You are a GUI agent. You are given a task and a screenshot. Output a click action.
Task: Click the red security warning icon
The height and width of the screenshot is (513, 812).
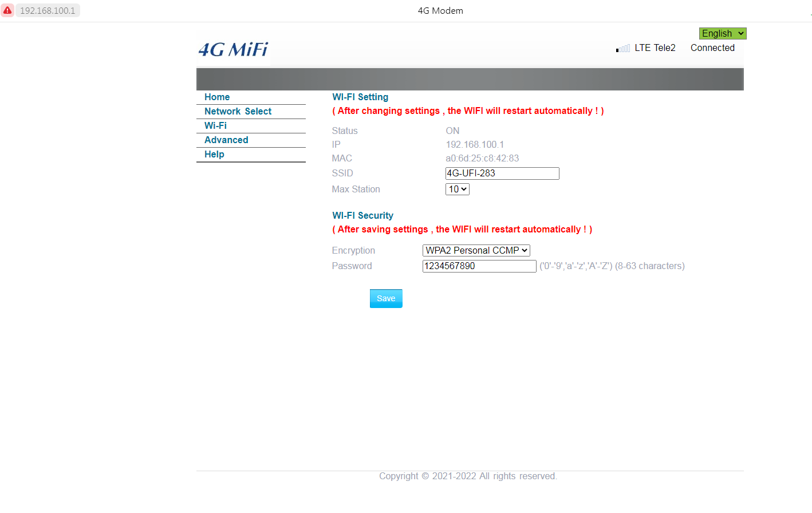(7, 10)
